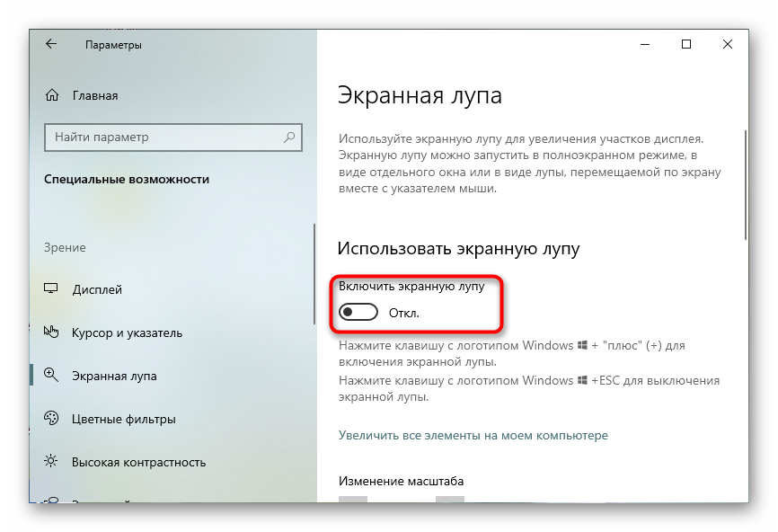Open Увеличить все элементы на моем компьютере link
The width and height of the screenshot is (778, 532).
pos(473,435)
